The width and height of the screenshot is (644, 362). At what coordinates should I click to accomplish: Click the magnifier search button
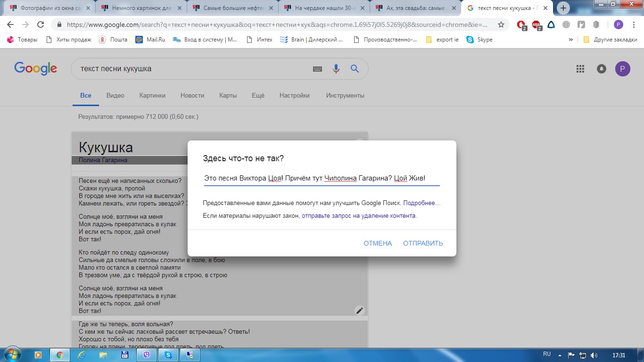tap(355, 69)
